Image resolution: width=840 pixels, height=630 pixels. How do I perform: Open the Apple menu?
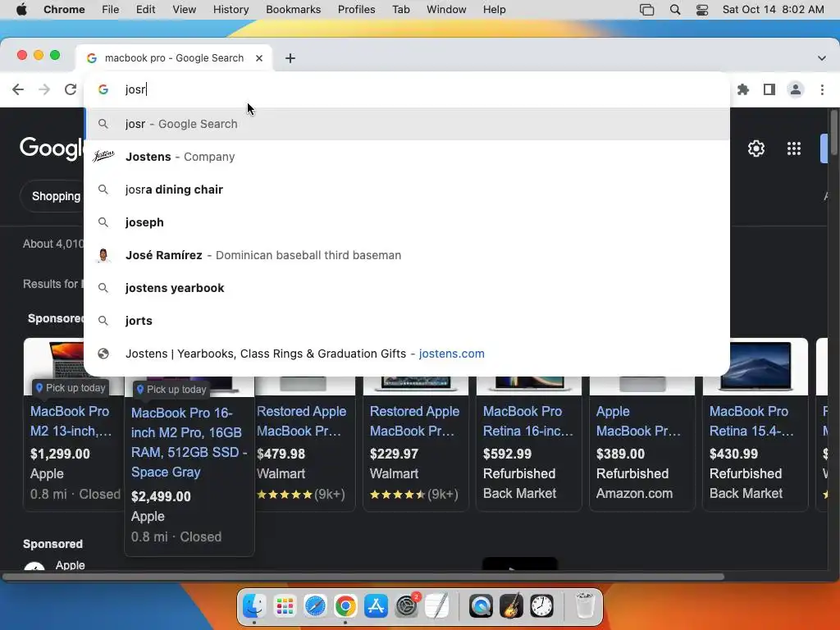pyautogui.click(x=21, y=10)
